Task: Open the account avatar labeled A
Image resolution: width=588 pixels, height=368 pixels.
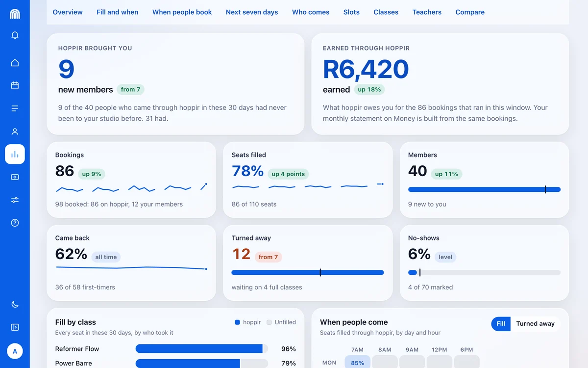Action: (x=15, y=351)
